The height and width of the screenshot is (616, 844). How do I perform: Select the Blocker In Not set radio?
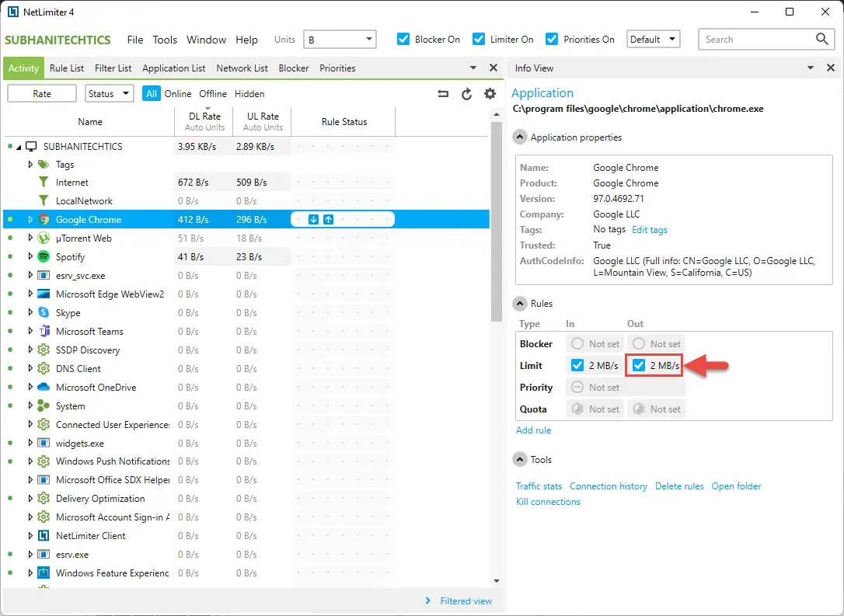coord(577,343)
